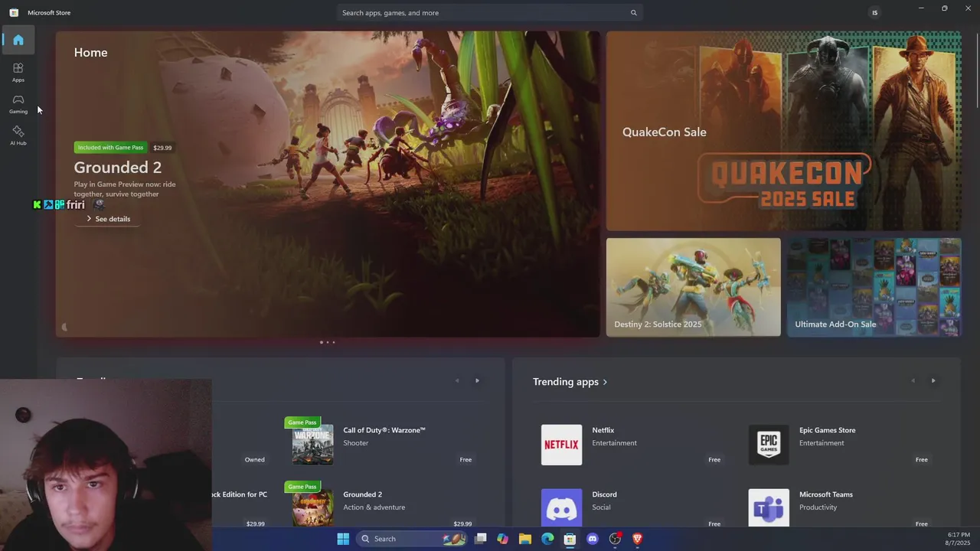Open Discord app icon in trending apps
Viewport: 980px width, 551px height.
(x=561, y=507)
